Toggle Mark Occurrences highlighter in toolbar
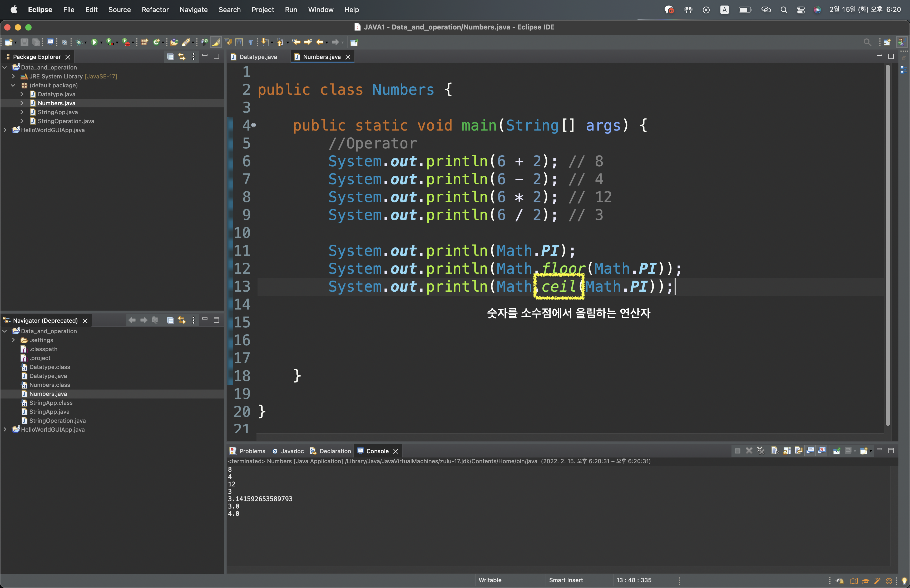910x588 pixels. (216, 42)
